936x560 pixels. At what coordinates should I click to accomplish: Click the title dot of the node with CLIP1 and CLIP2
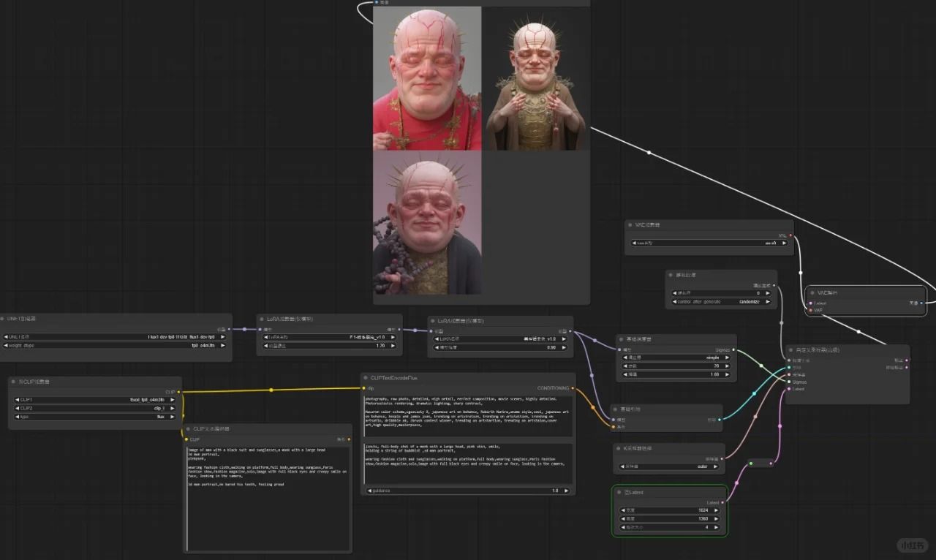tap(14, 382)
